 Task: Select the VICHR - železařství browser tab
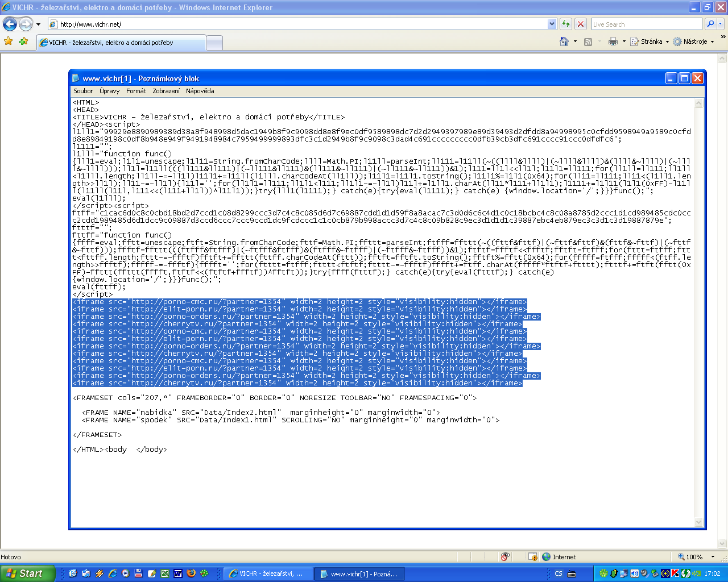click(121, 43)
